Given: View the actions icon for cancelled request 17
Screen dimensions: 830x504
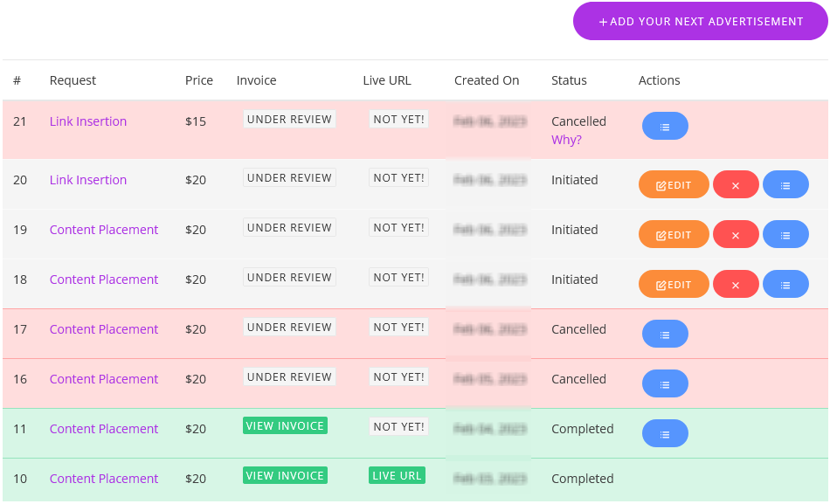Looking at the screenshot, I should coord(665,333).
